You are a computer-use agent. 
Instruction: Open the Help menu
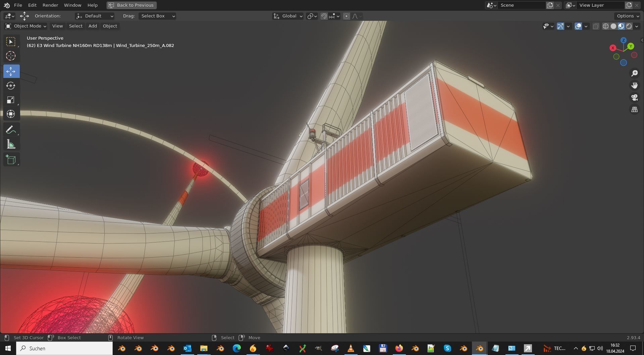[x=93, y=5]
